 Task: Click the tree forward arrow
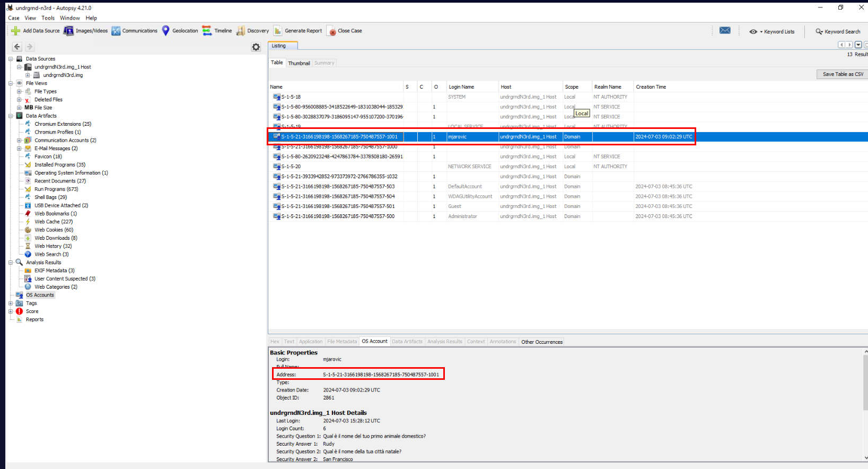coord(30,47)
